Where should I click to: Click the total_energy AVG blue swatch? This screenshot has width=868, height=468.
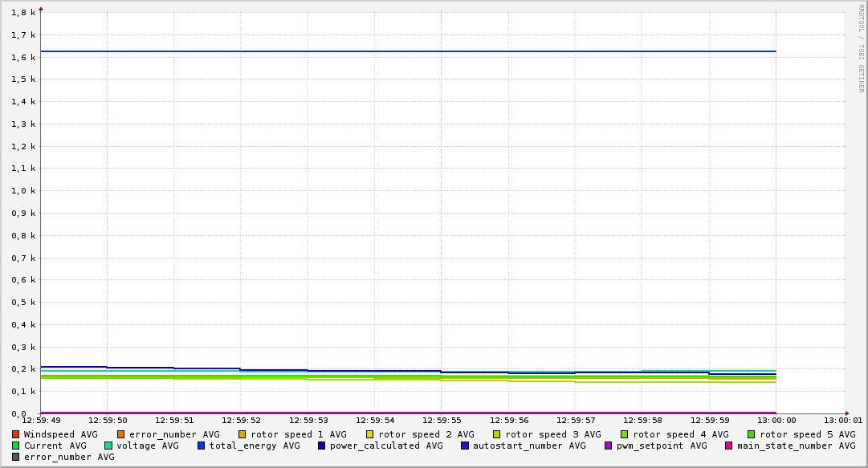tap(202, 446)
